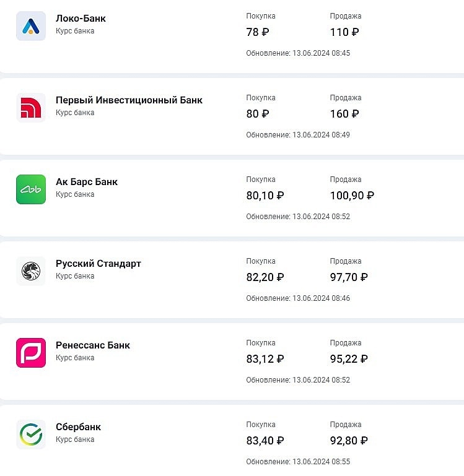Viewport: 464px width, 476px height.
Task: Click the Русский Стандарт round logo
Action: (31, 271)
